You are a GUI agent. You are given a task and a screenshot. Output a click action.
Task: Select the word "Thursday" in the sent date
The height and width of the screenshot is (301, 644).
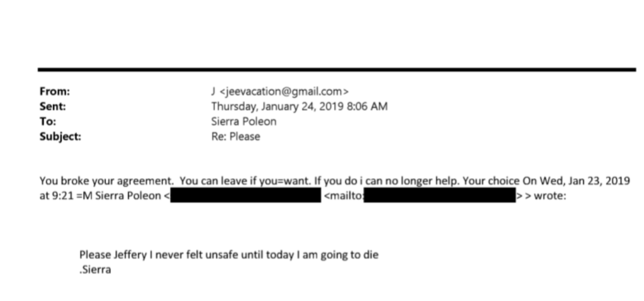pyautogui.click(x=232, y=107)
